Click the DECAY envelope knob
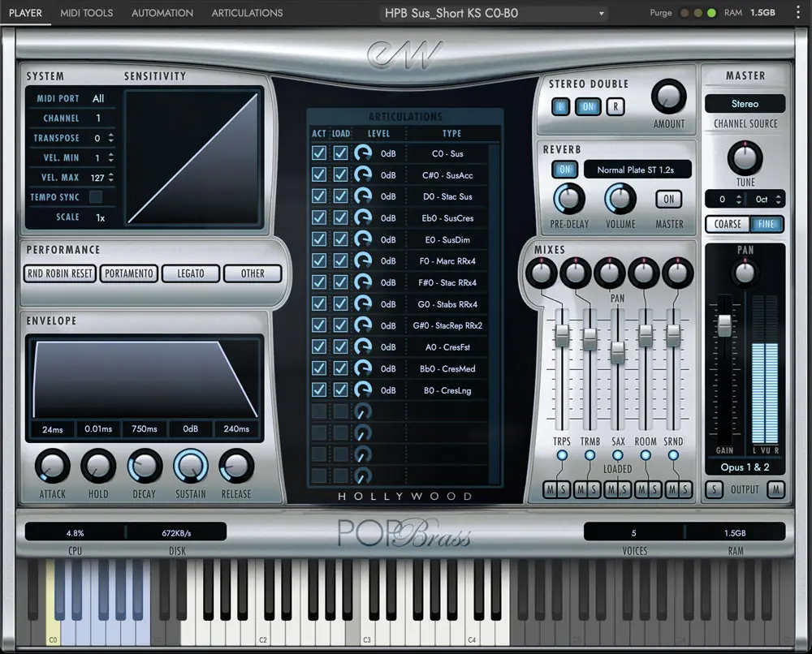 tap(145, 467)
